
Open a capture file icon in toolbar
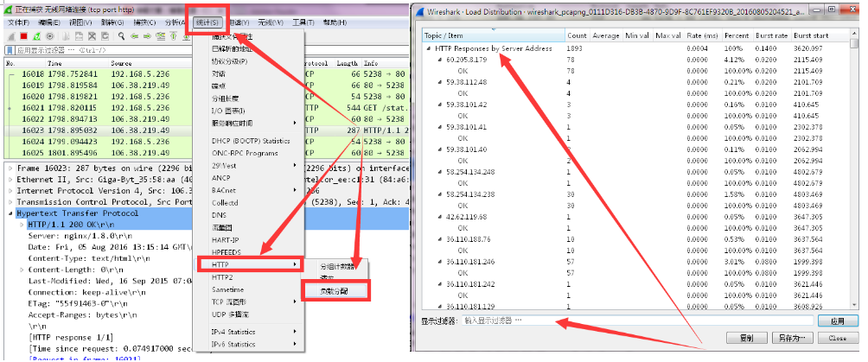(x=66, y=36)
